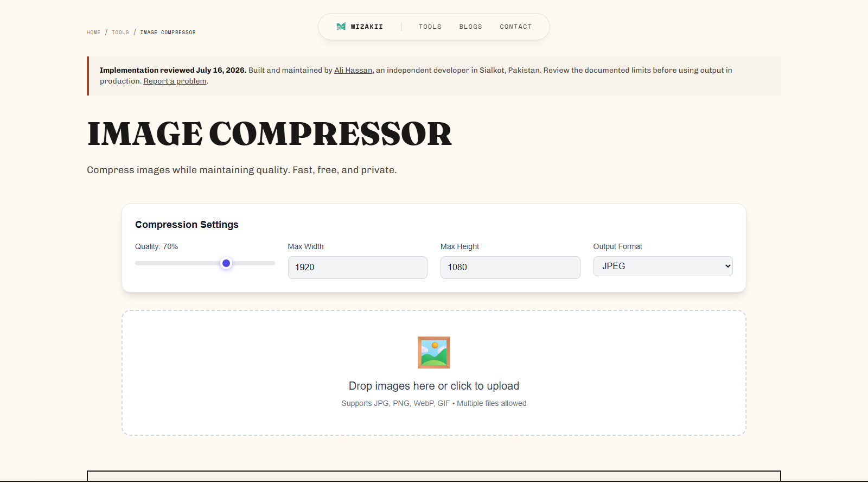The height and width of the screenshot is (483, 868).
Task: Click the HOME breadcrumb
Action: (x=93, y=33)
